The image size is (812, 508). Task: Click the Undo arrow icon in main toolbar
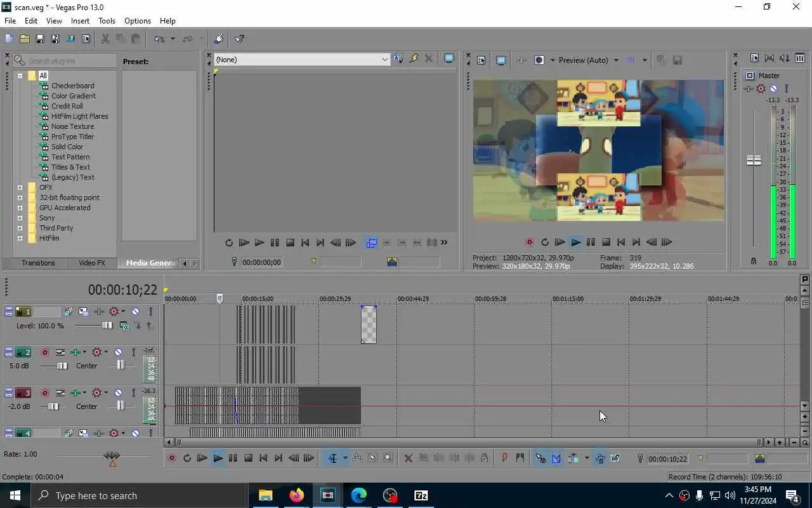[x=159, y=39]
